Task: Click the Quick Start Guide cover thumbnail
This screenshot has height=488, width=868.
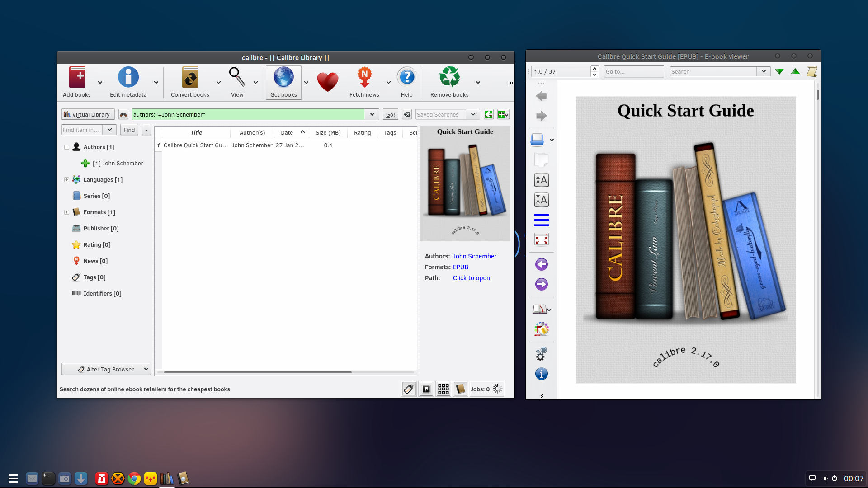Action: (x=465, y=183)
